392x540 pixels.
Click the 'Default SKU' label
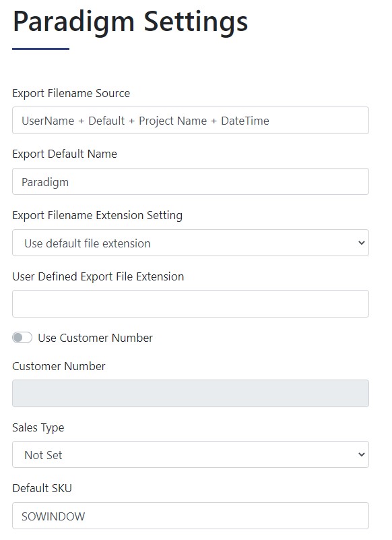42,488
